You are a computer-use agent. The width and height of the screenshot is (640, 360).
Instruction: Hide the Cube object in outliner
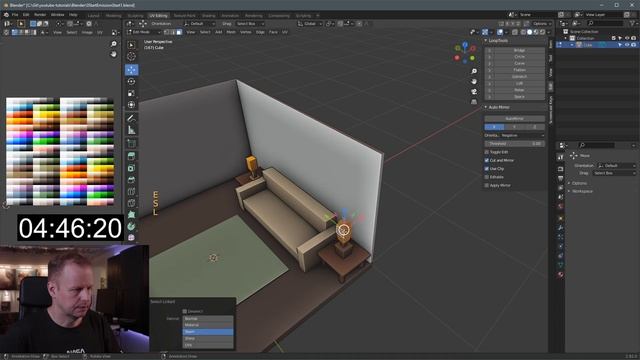(627, 45)
